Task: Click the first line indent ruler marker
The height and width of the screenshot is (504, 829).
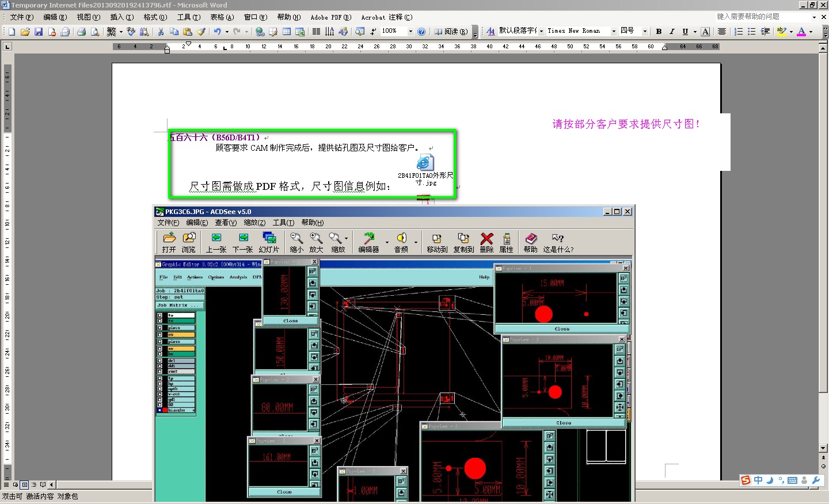Action: [x=188, y=44]
